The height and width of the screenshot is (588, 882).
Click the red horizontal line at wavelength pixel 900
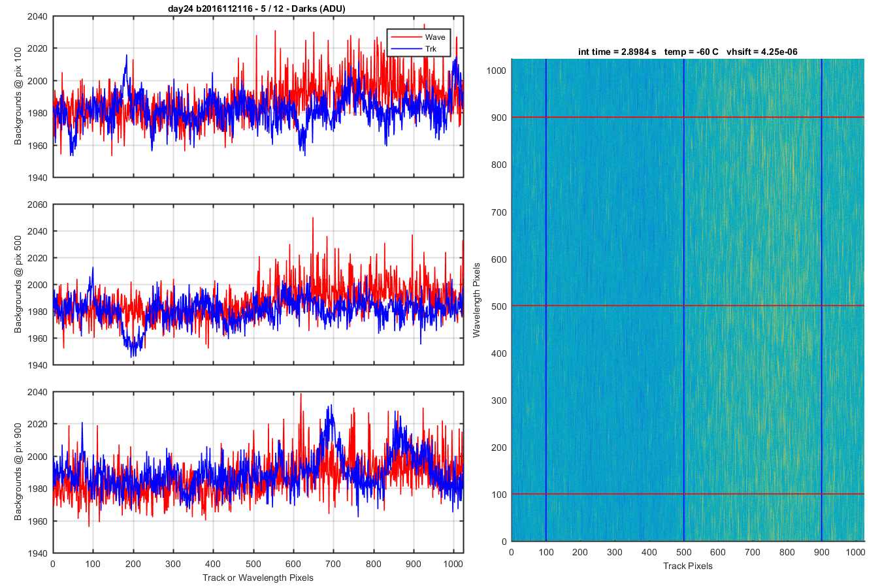pos(687,117)
